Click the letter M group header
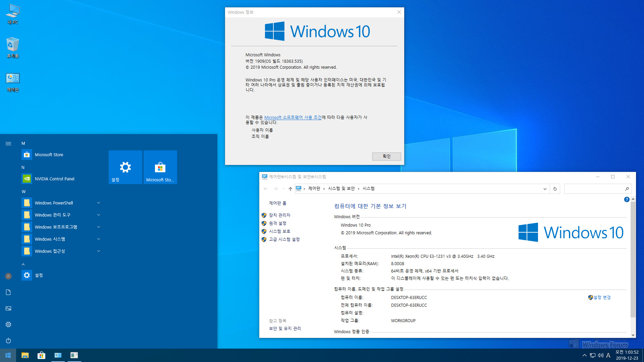Image resolution: width=644 pixels, height=362 pixels. point(23,143)
